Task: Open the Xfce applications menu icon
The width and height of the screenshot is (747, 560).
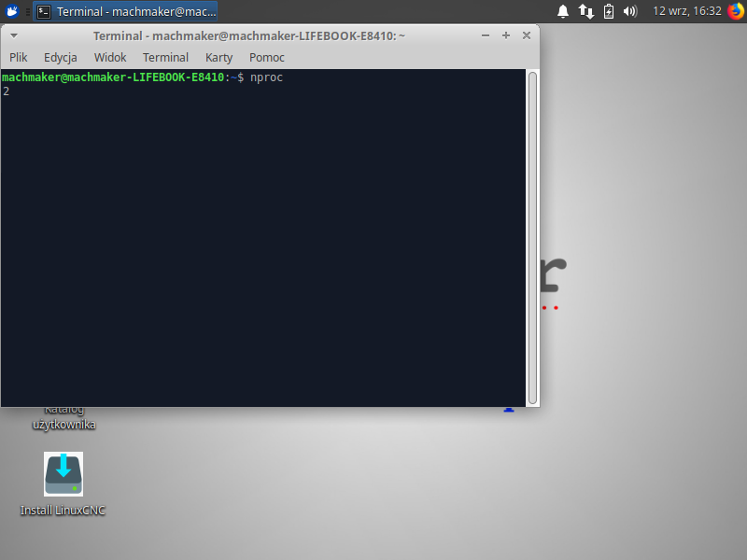Action: (x=12, y=11)
